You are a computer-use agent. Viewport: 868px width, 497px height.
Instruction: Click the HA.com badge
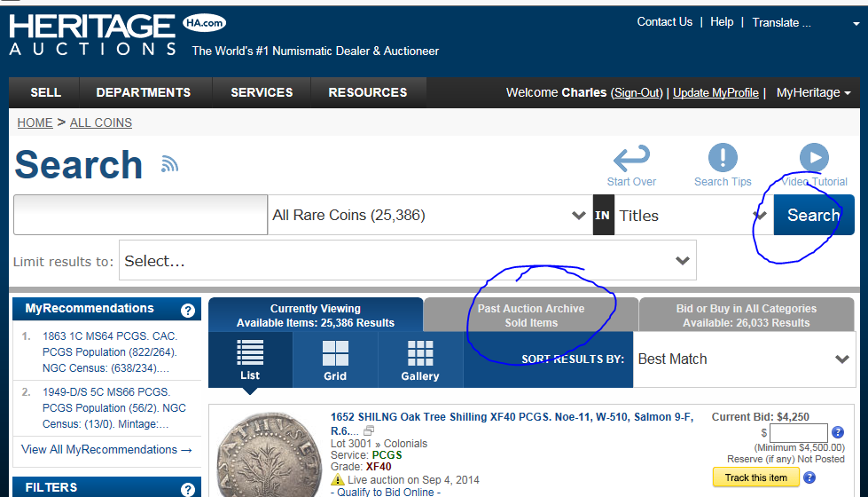204,23
